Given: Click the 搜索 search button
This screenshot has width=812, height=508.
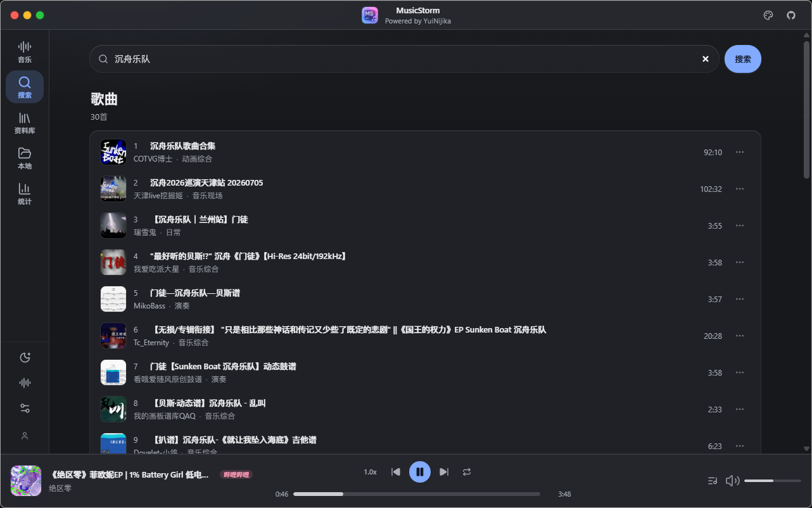Looking at the screenshot, I should pyautogui.click(x=743, y=59).
